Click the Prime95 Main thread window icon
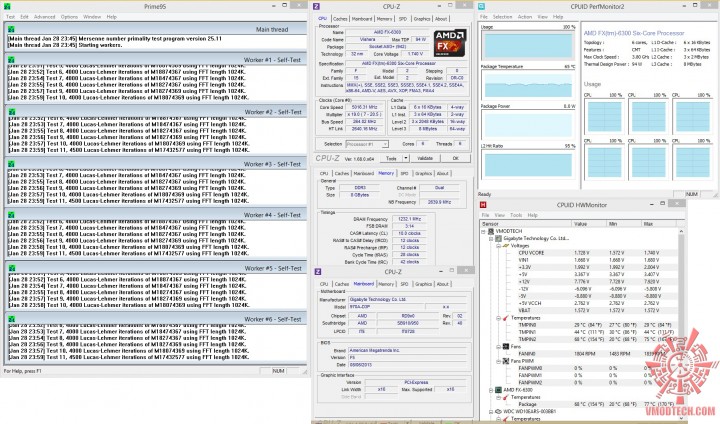Image resolution: width=720 pixels, height=424 pixels. 11,29
